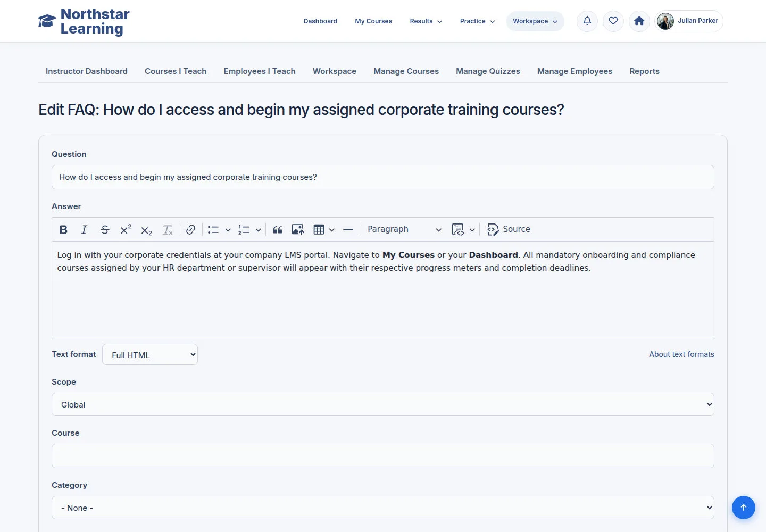
Task: Go to home via house icon
Action: tap(639, 21)
